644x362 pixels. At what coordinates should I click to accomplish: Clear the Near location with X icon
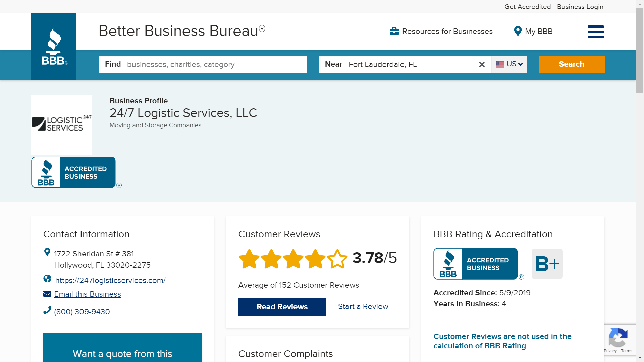click(482, 64)
